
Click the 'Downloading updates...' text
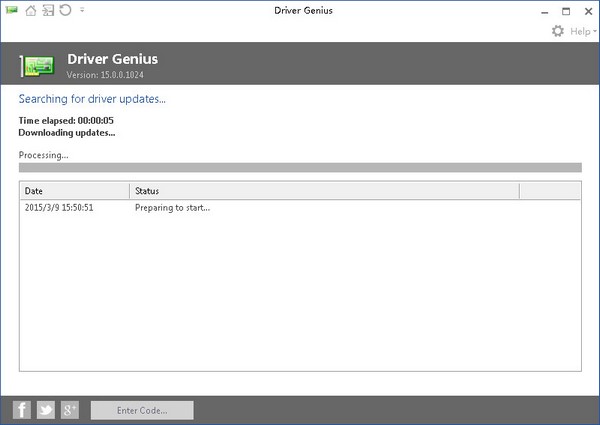point(67,133)
